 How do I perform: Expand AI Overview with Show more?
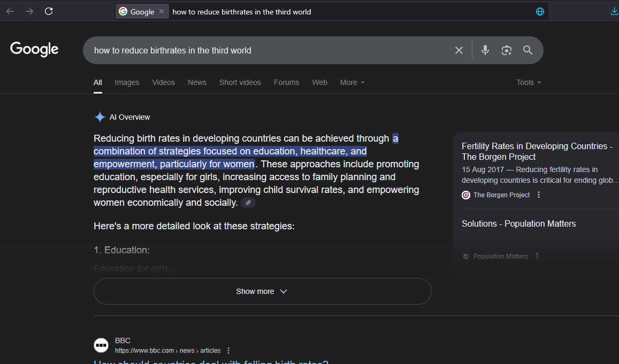[263, 291]
